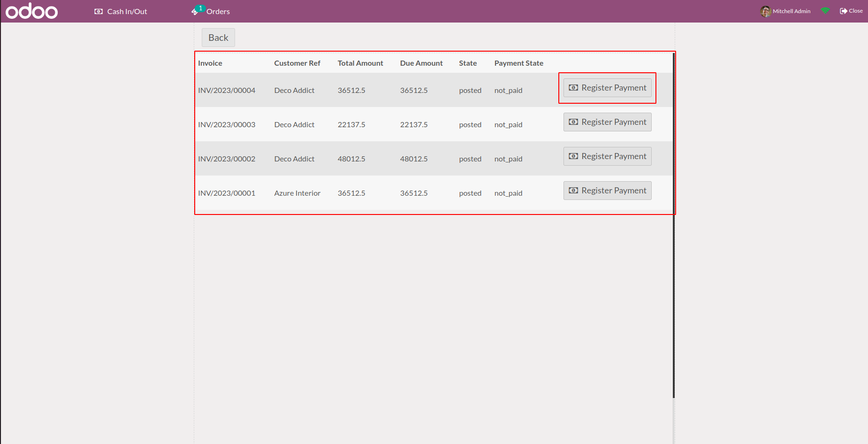Click total amount 22137.5 for INV/2023/00003

(x=351, y=124)
